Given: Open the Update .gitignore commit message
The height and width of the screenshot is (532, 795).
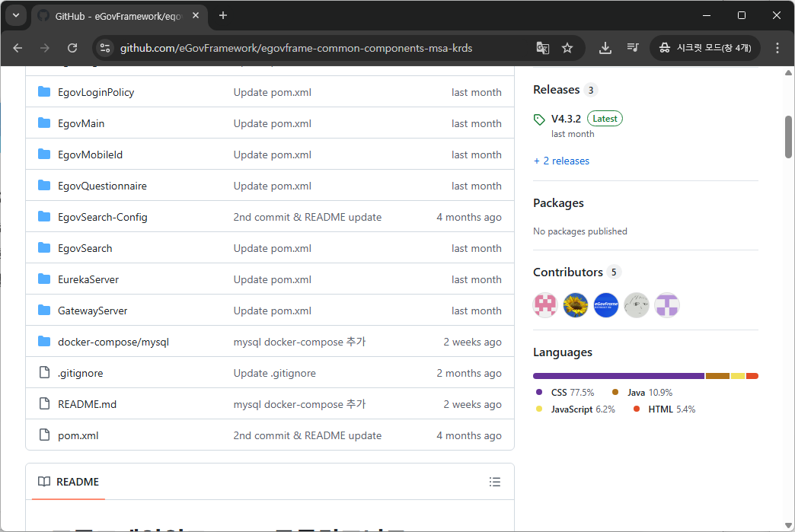Looking at the screenshot, I should click(274, 374).
